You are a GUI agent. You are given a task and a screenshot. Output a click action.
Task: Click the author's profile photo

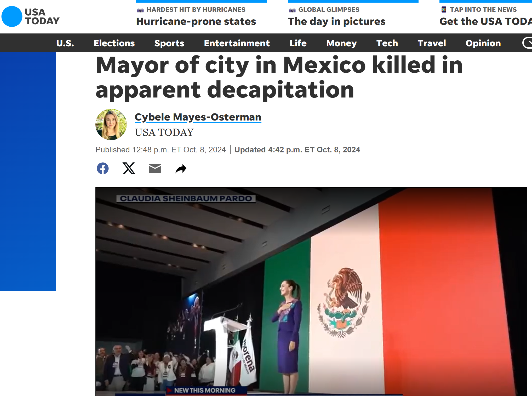point(111,124)
